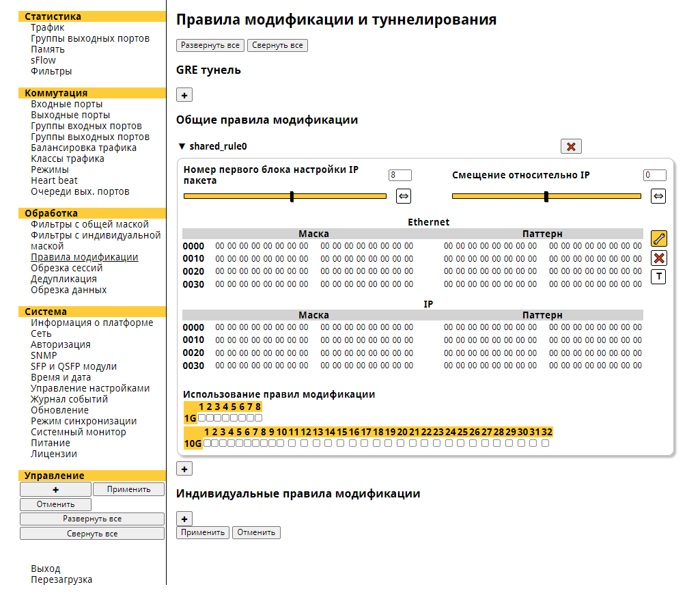Toggle 1G port 1 checkbox
Screen dimensions: 700x602
[201, 418]
